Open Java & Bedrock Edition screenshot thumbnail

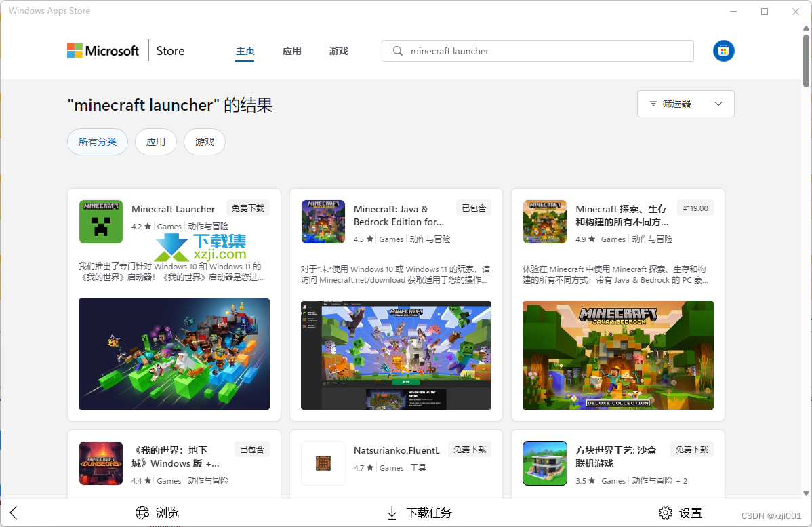point(396,355)
